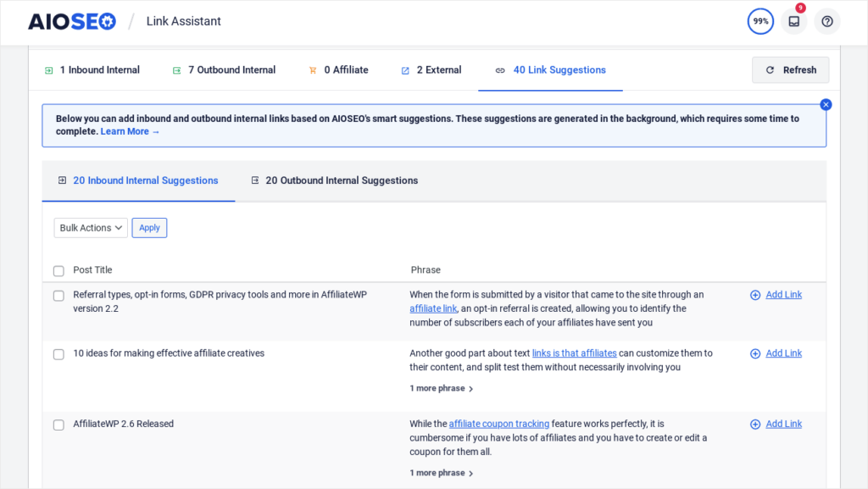Image resolution: width=868 pixels, height=489 pixels.
Task: Click the Link Assistant page title
Action: coord(184,21)
